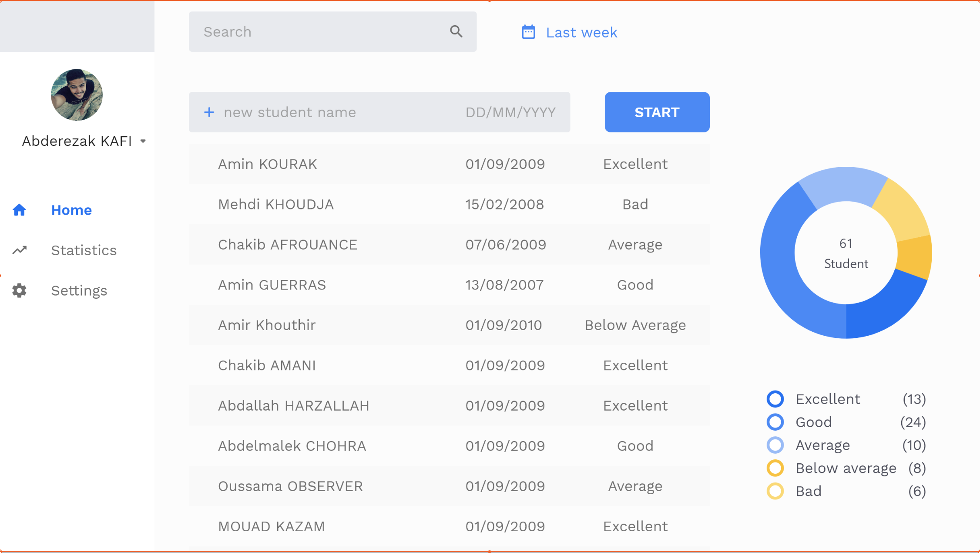Go to the Settings menu item
This screenshot has width=980, height=553.
click(x=79, y=290)
